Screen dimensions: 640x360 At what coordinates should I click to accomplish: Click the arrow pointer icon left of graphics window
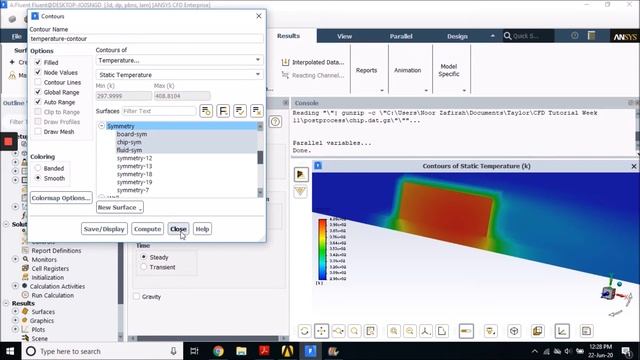click(301, 174)
